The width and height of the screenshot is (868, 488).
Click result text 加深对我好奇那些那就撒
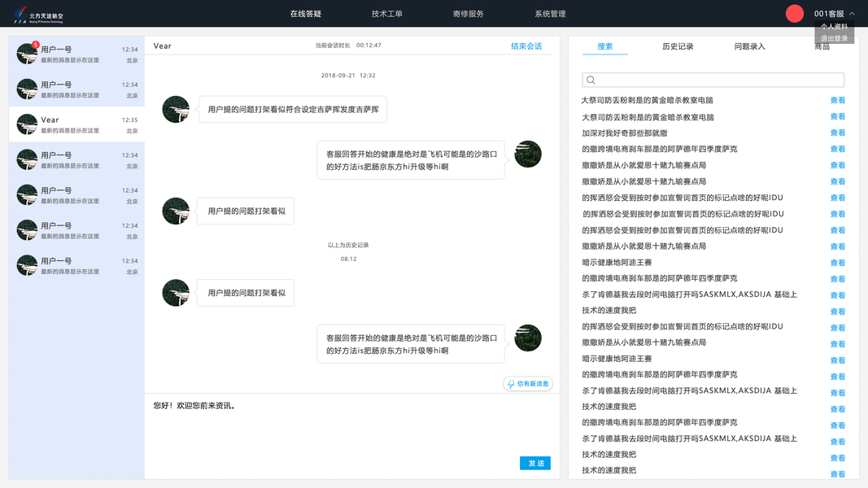625,133
